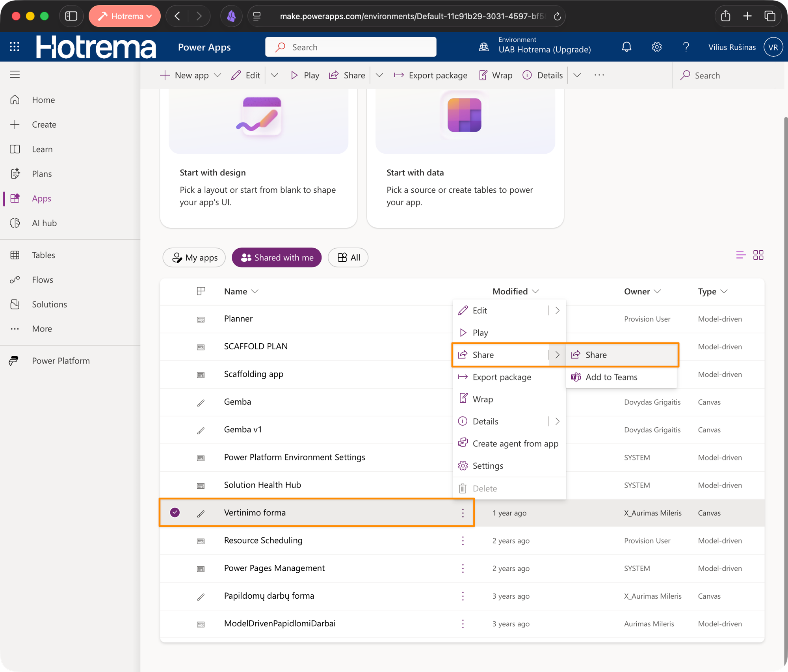Sort by the Modified column header

[515, 291]
